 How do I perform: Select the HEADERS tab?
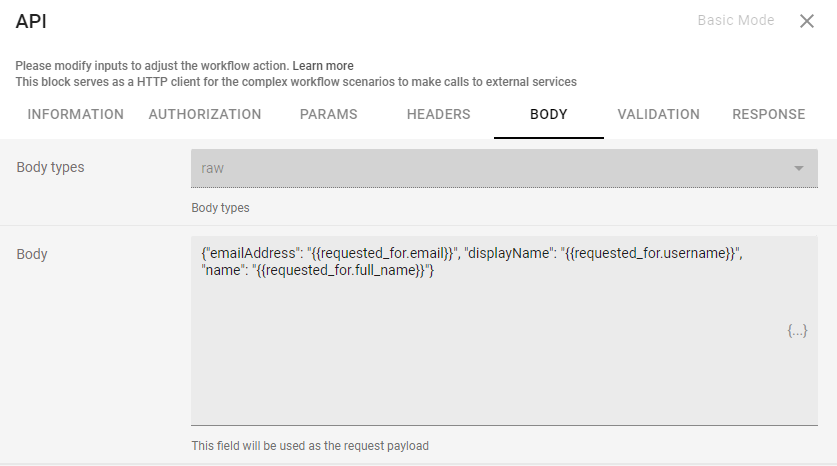[438, 114]
